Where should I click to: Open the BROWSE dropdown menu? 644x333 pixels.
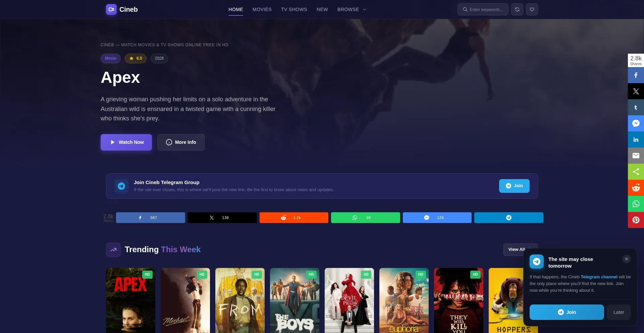[x=352, y=9]
